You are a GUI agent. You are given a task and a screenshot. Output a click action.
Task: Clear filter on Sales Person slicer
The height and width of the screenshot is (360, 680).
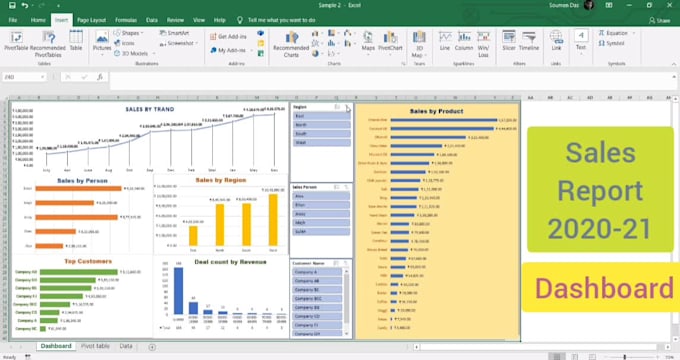coord(346,187)
